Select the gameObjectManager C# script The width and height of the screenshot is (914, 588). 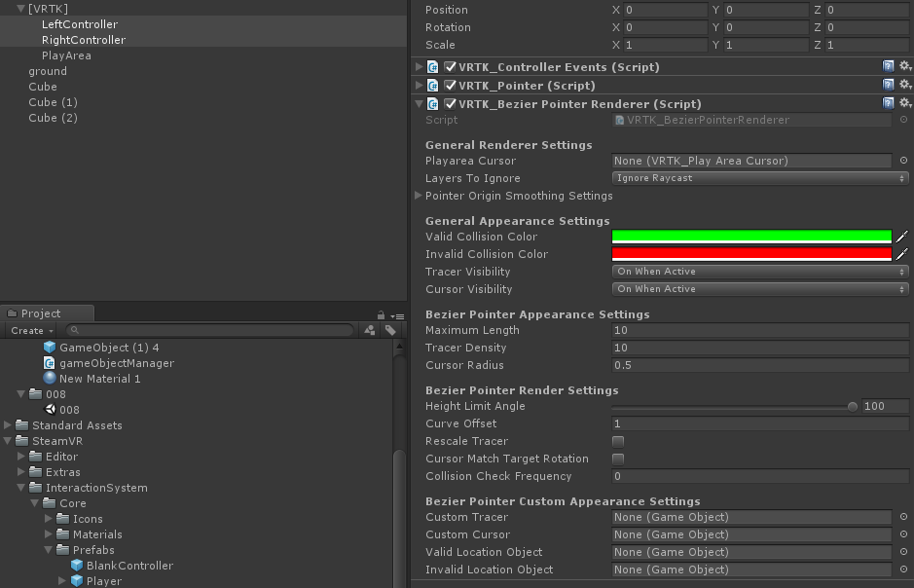(109, 363)
